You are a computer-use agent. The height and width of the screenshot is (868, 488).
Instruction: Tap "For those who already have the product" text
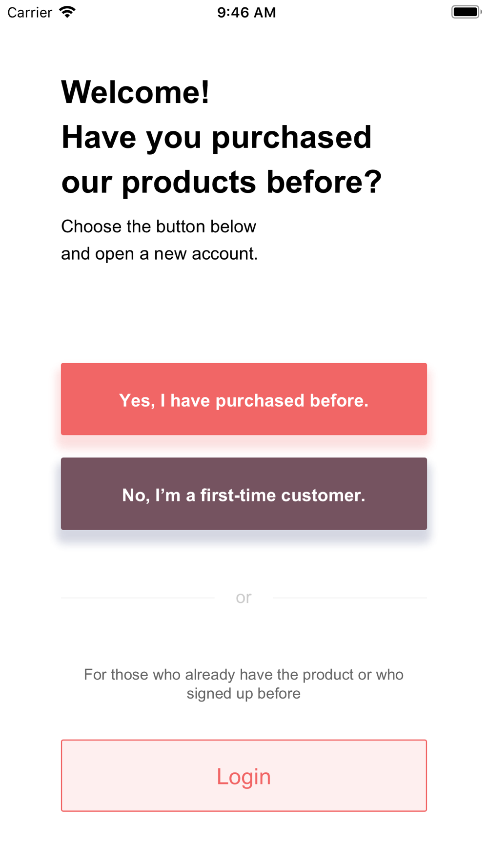coord(244,675)
